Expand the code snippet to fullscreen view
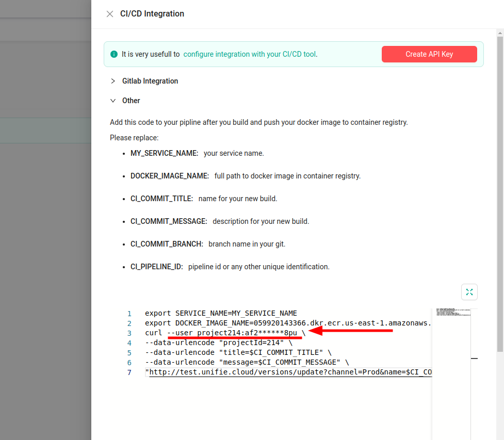504x440 pixels. (x=469, y=291)
